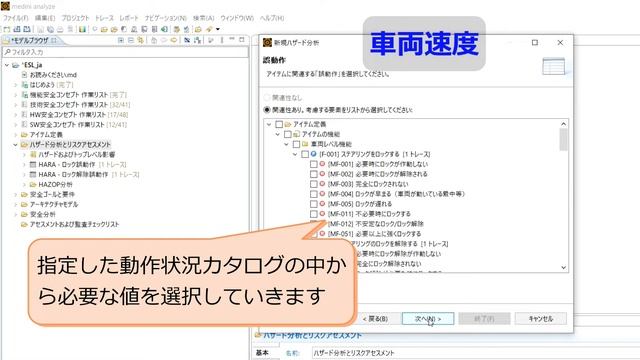
Task: Click the table icon of HARA - ロック誤動作
Action: [x=33, y=164]
